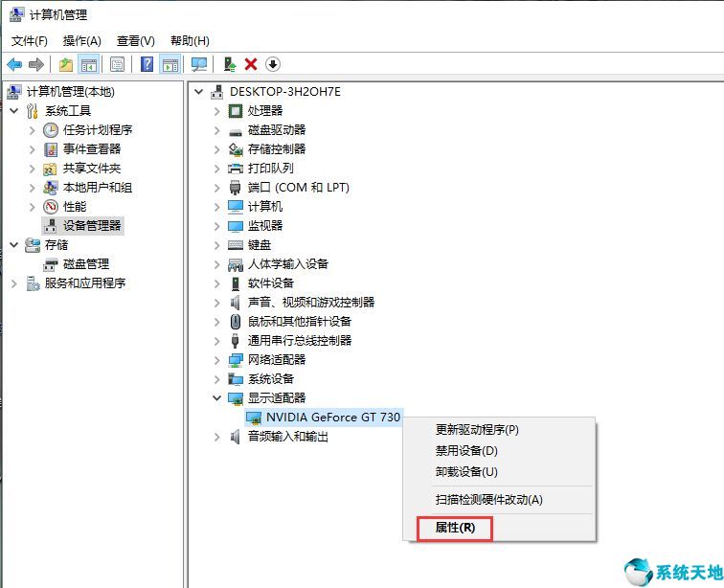Click the Back arrow toolbar icon
Viewport: 724px width, 588px height.
coord(14,64)
